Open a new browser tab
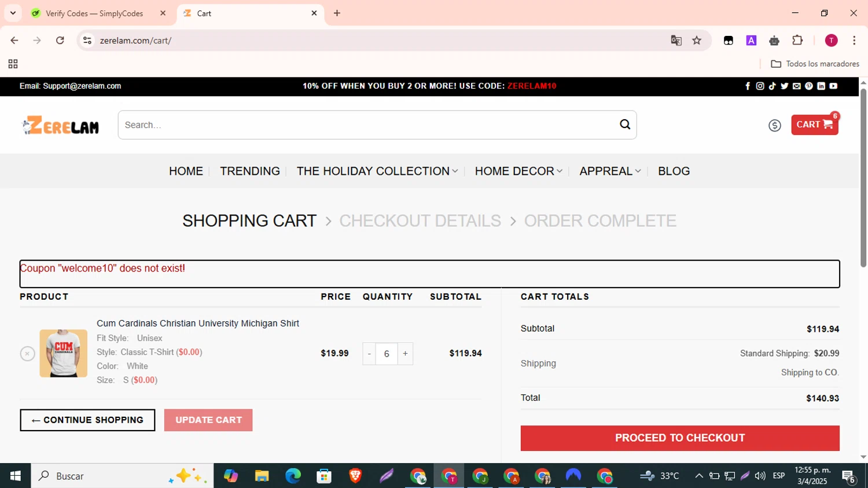The width and height of the screenshot is (868, 488). 337,13
